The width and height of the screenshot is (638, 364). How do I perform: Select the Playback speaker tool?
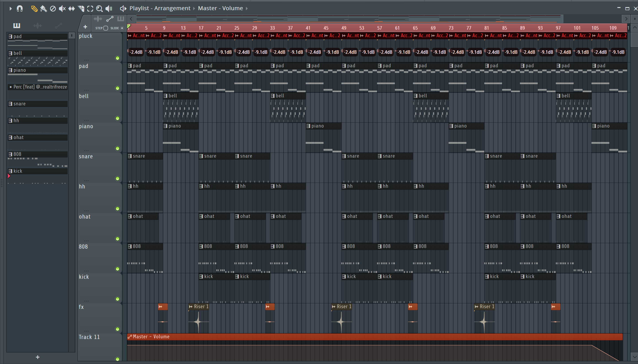pyautogui.click(x=109, y=9)
